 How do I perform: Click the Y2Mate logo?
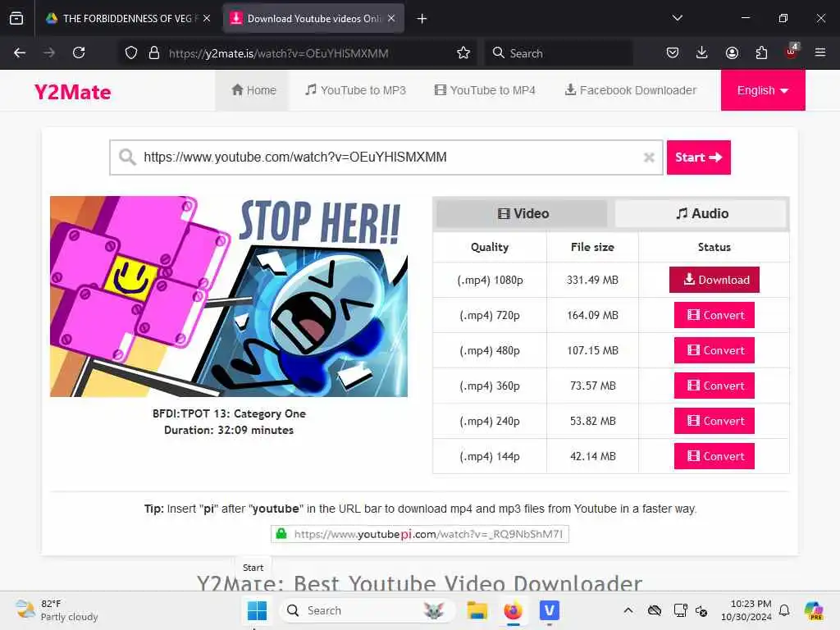tap(73, 92)
